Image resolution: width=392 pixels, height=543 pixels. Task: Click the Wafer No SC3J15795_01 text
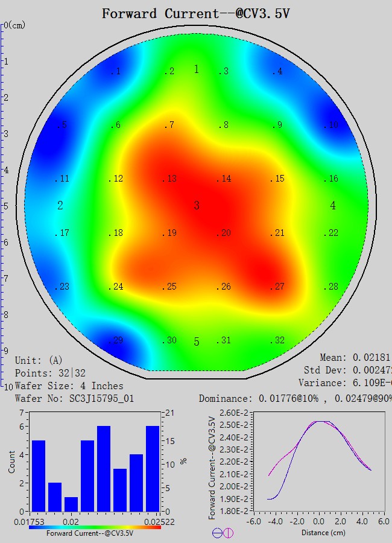tap(74, 399)
